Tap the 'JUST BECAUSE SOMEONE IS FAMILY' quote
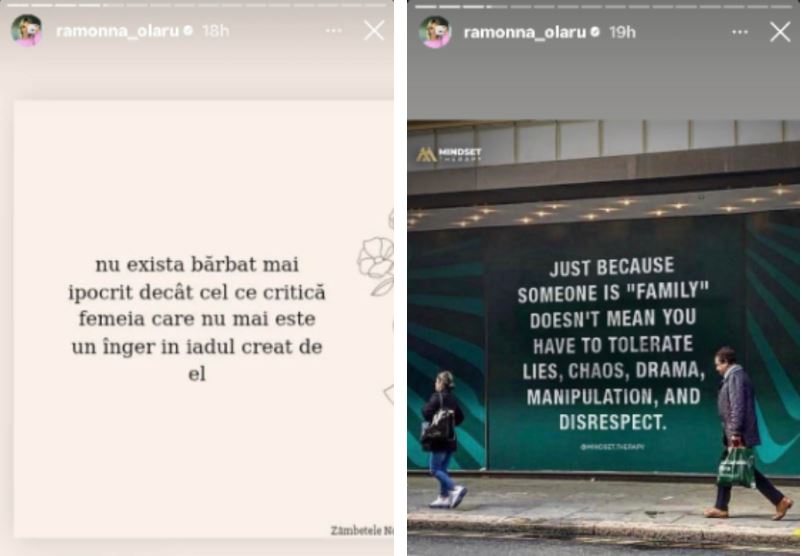 pos(613,344)
